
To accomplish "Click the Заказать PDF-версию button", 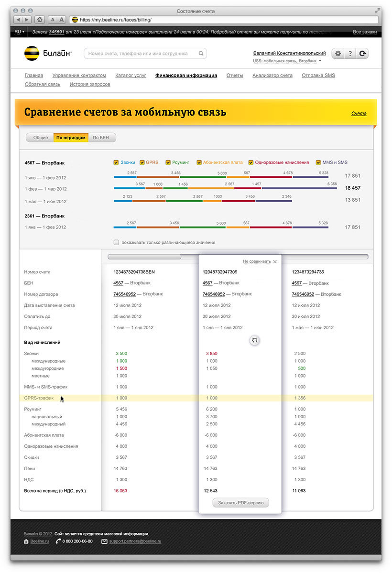I will click(x=241, y=503).
